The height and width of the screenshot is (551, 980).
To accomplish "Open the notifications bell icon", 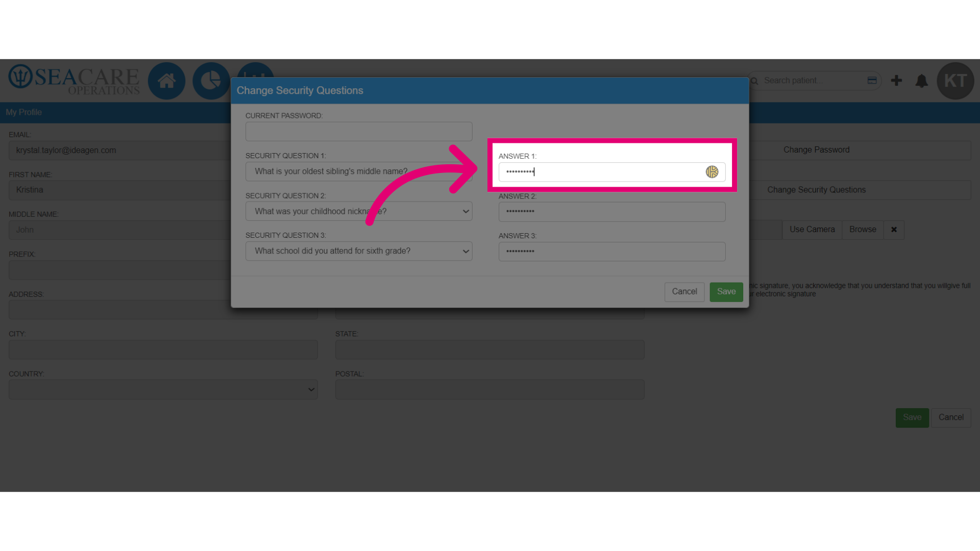I will pyautogui.click(x=921, y=81).
